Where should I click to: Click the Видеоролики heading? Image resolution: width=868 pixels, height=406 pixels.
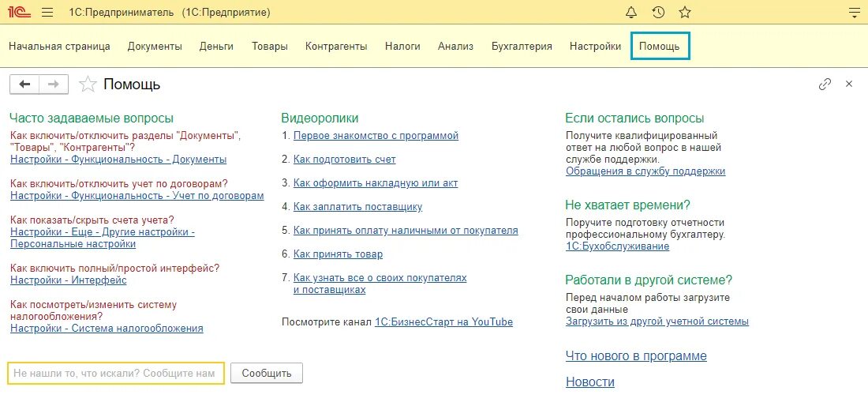320,118
